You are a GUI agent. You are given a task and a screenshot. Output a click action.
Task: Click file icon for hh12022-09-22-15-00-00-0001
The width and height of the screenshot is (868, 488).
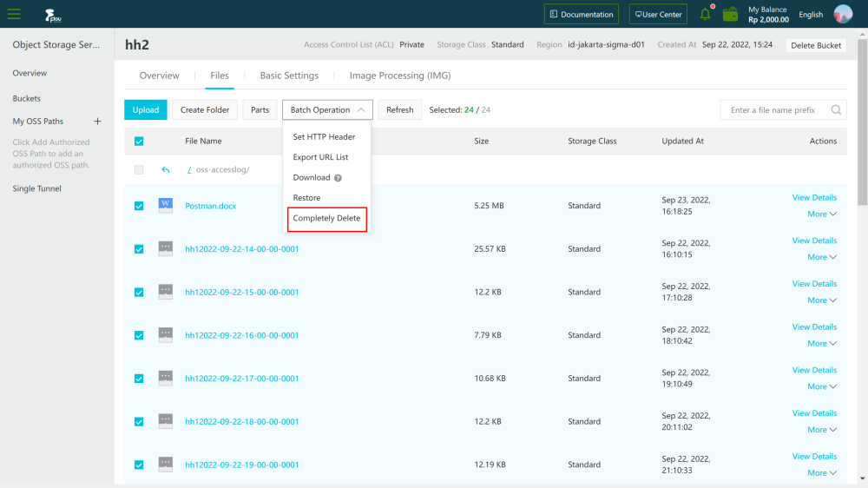pyautogui.click(x=166, y=292)
